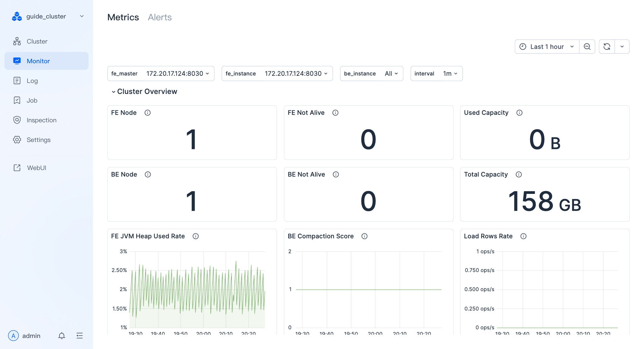Screen dimensions: 644x349
Task: Switch to the Alerts tab
Action: point(160,17)
